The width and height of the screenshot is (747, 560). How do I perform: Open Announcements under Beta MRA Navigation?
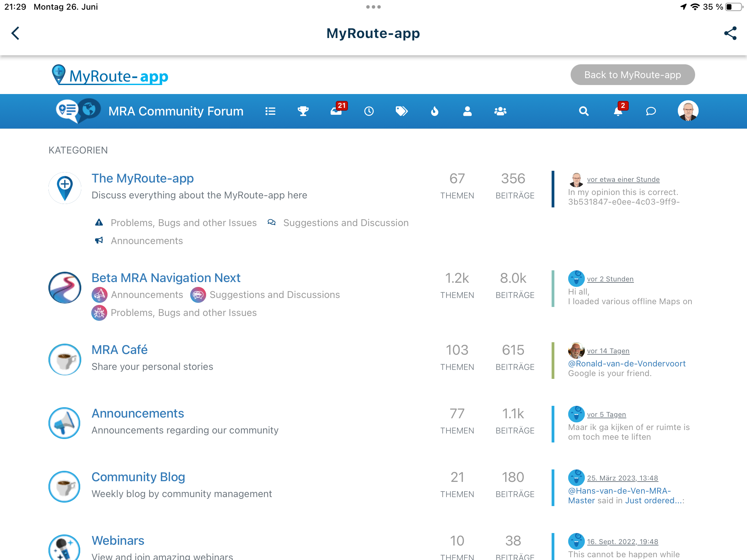click(147, 295)
